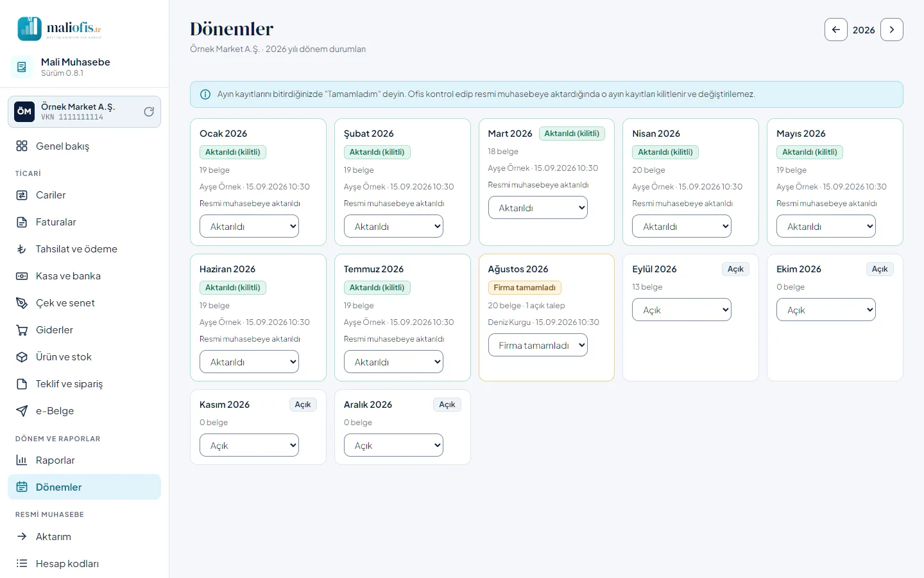Click the e-Belge paper plane icon
Viewport: 924px width, 578px height.
click(22, 411)
